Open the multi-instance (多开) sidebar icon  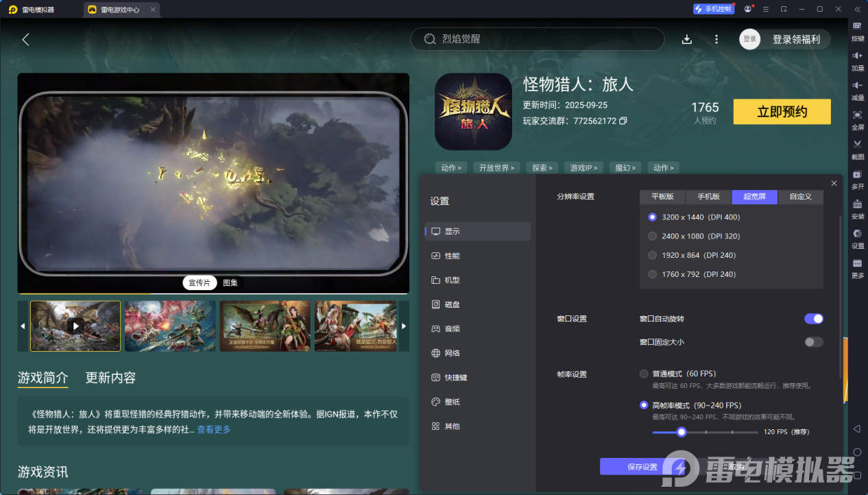click(x=857, y=175)
